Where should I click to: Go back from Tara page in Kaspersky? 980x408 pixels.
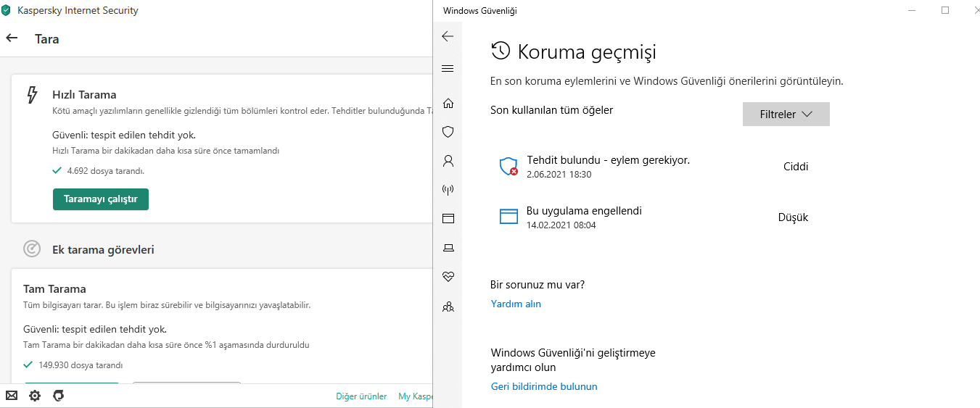pyautogui.click(x=12, y=38)
